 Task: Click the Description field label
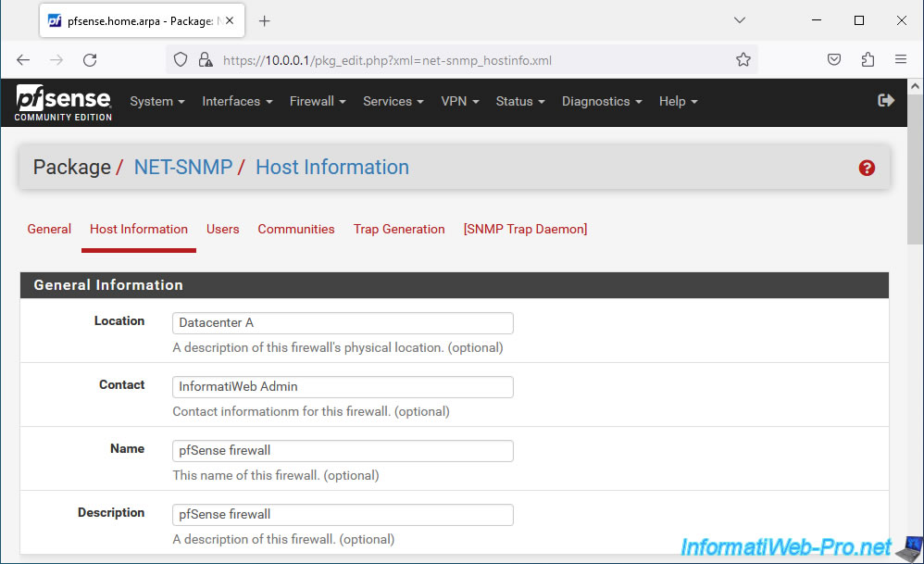coord(111,513)
